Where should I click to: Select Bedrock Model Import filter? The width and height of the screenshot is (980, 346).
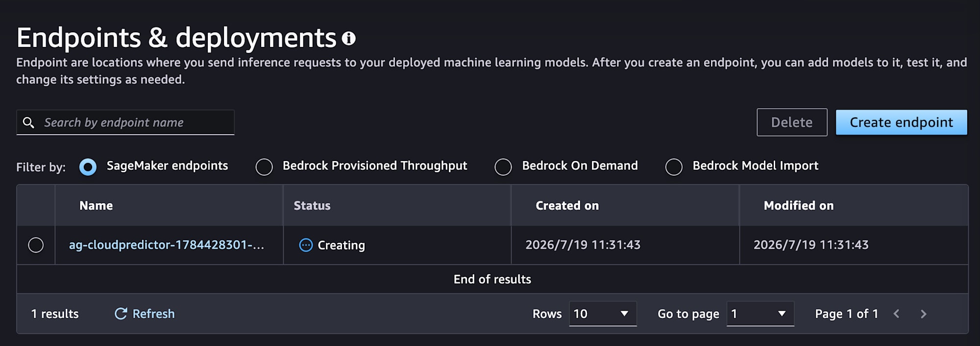tap(674, 167)
